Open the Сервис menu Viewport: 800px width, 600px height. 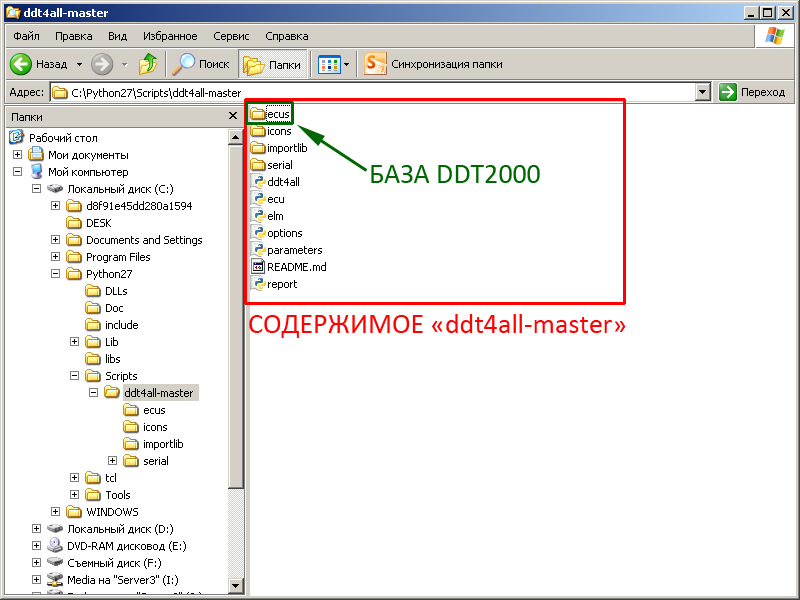[231, 36]
